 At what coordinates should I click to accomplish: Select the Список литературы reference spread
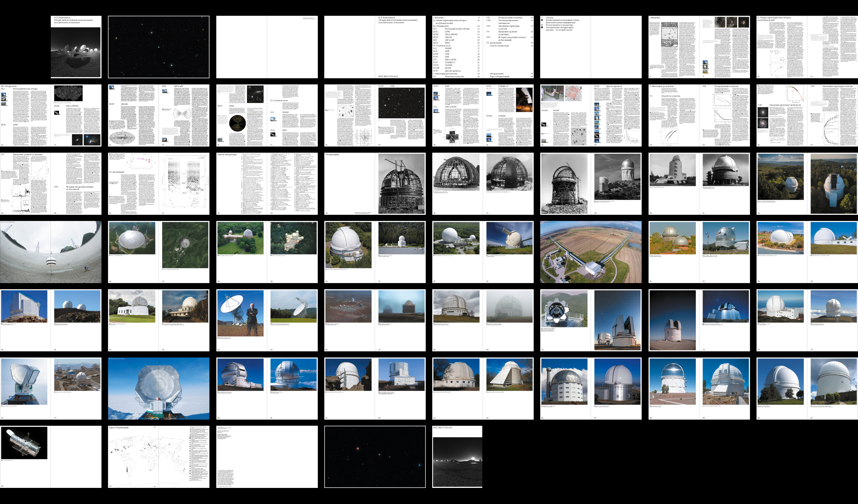click(267, 184)
